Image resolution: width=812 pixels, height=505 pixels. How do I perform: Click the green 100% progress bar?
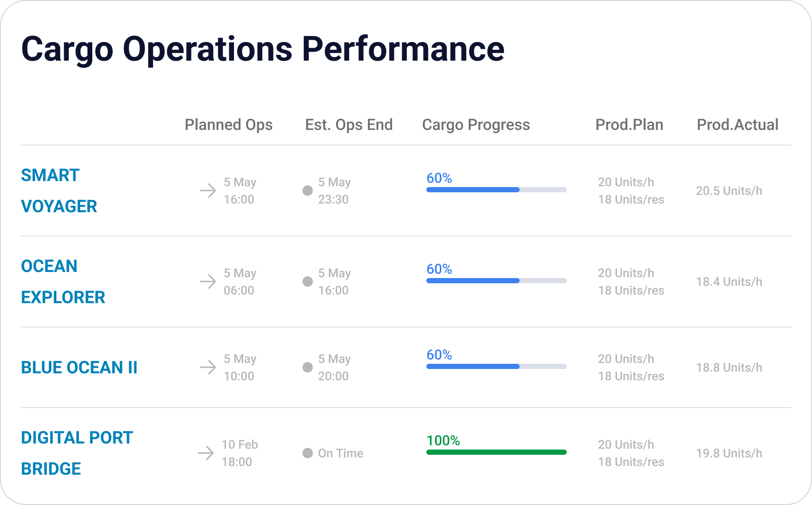[497, 452]
